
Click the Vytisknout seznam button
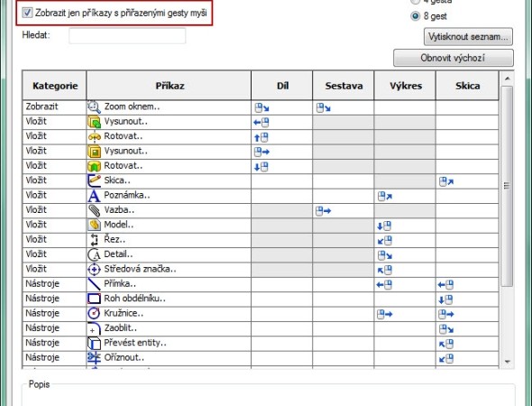point(468,37)
